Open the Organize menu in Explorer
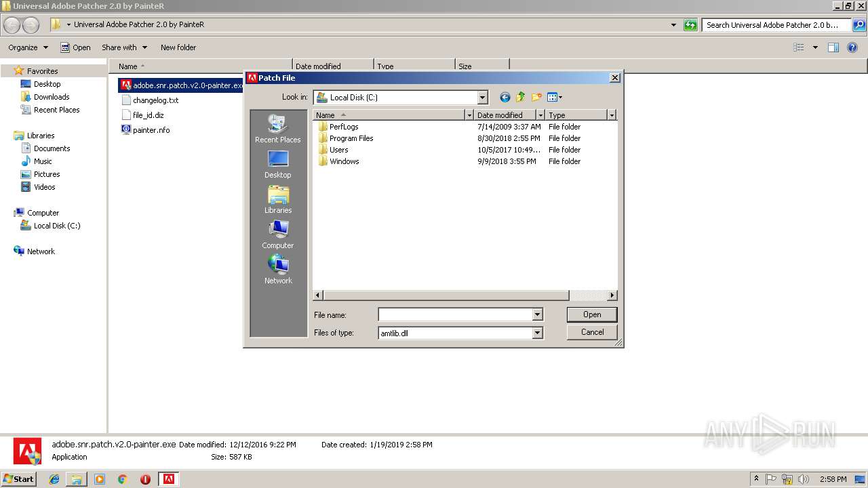 click(x=28, y=47)
